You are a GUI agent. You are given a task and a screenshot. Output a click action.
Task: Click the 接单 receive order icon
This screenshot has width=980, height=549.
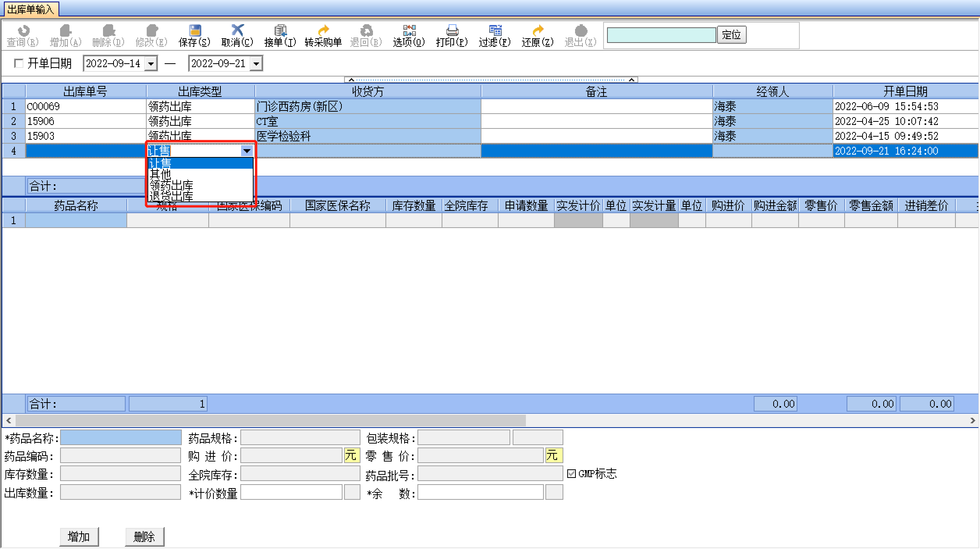(280, 31)
